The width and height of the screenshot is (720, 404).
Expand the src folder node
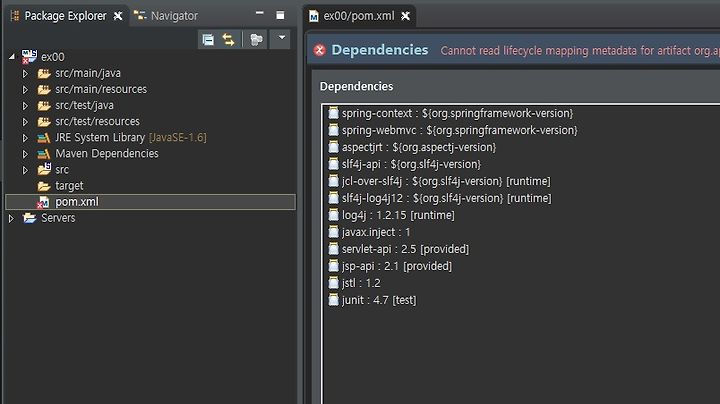click(x=25, y=170)
